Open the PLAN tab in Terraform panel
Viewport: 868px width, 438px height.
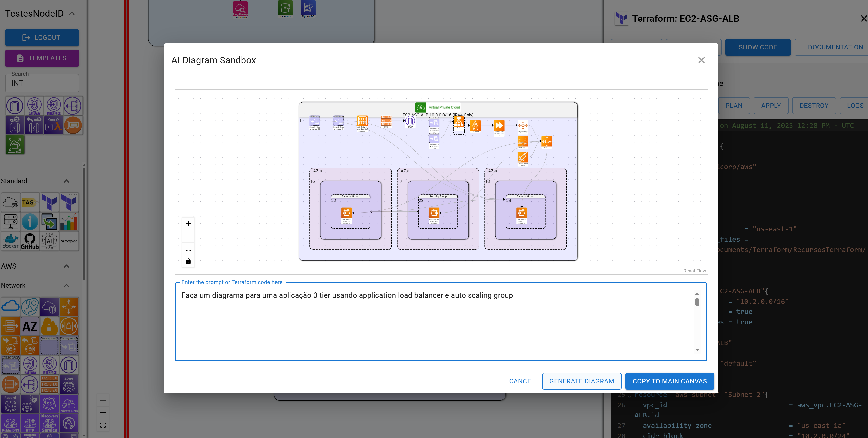734,106
